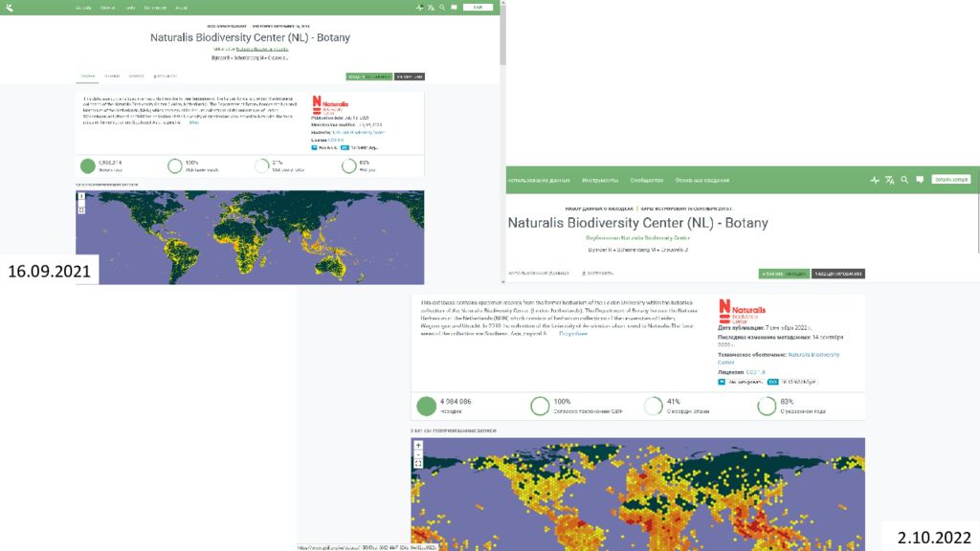Open Download tab on English page
980x551 pixels.
[166, 77]
